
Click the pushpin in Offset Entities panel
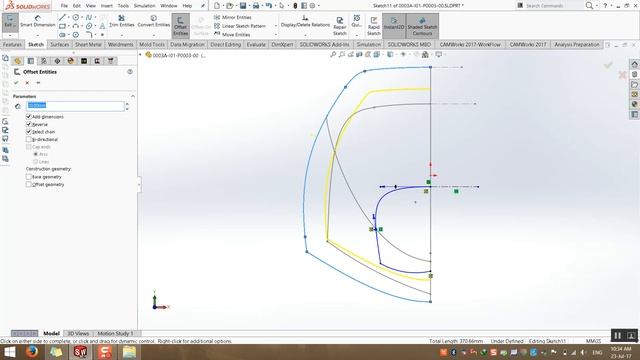point(38,83)
